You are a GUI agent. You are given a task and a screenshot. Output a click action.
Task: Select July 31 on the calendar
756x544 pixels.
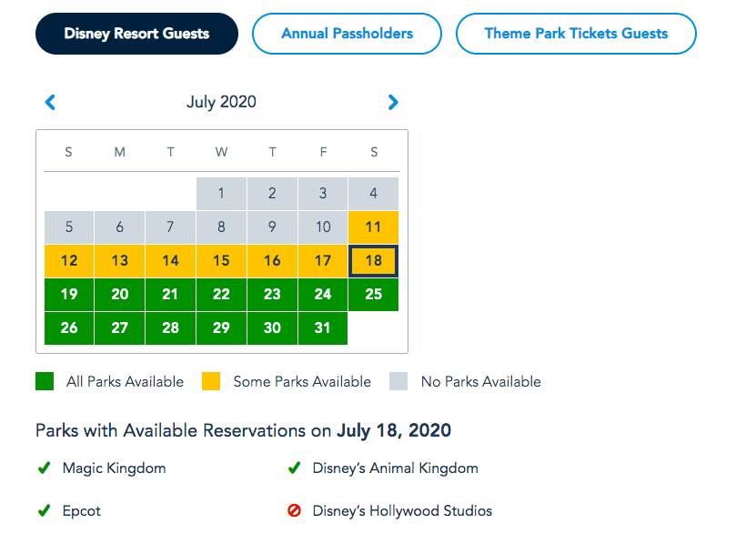[322, 328]
